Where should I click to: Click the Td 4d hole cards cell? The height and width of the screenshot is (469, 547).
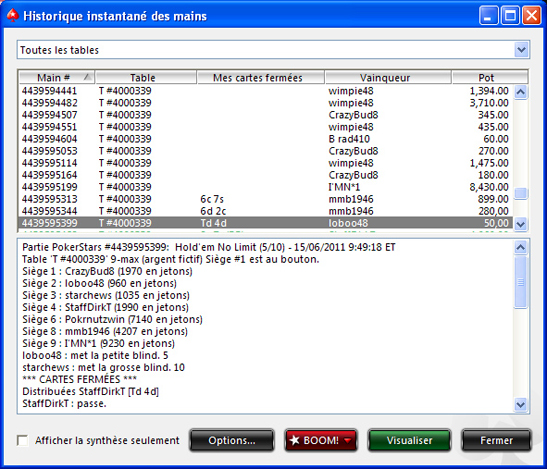pyautogui.click(x=213, y=223)
